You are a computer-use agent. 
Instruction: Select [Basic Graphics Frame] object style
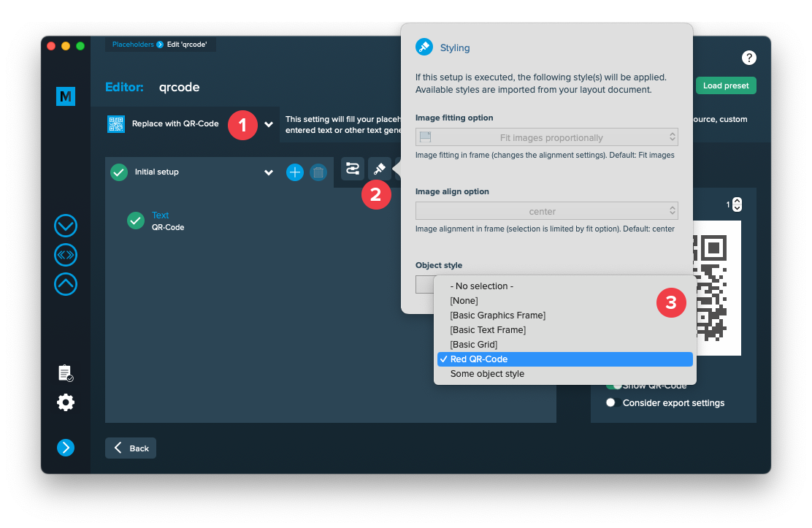point(498,315)
